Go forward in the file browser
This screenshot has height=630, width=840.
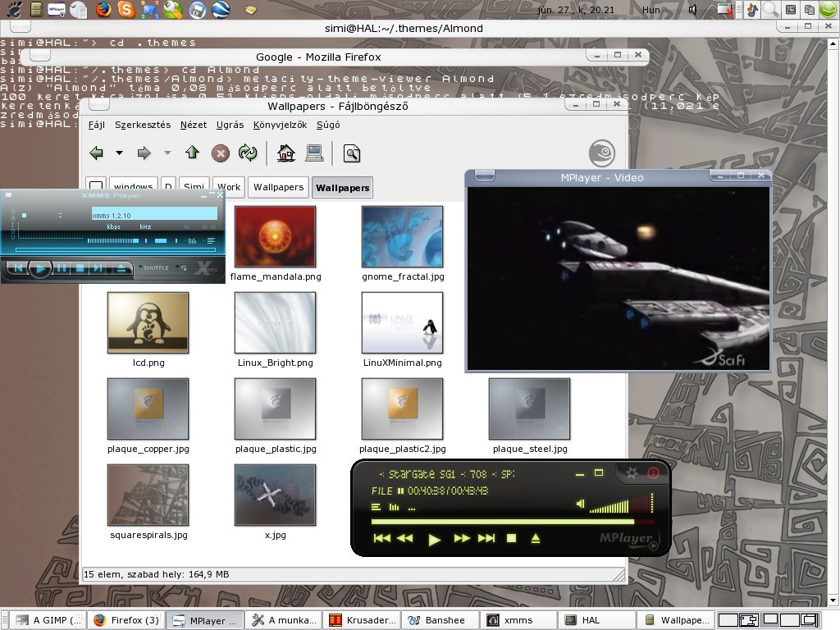click(144, 153)
